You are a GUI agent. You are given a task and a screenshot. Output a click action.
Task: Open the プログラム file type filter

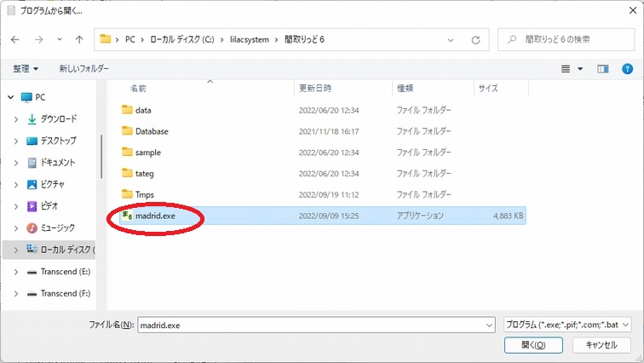[567, 325]
